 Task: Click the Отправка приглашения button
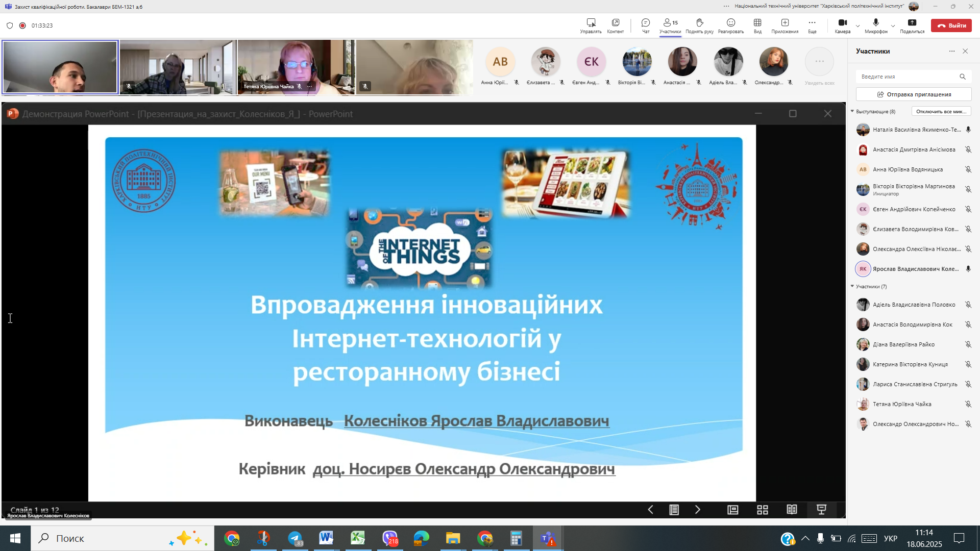[913, 94]
